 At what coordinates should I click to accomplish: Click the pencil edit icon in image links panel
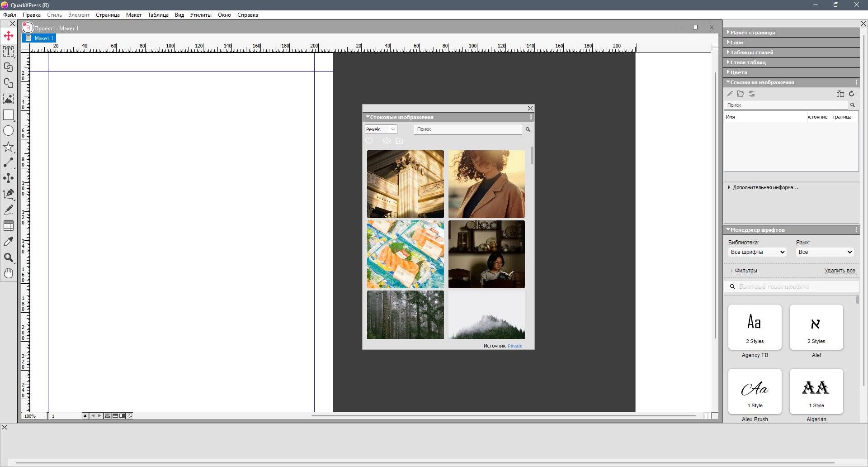click(730, 94)
